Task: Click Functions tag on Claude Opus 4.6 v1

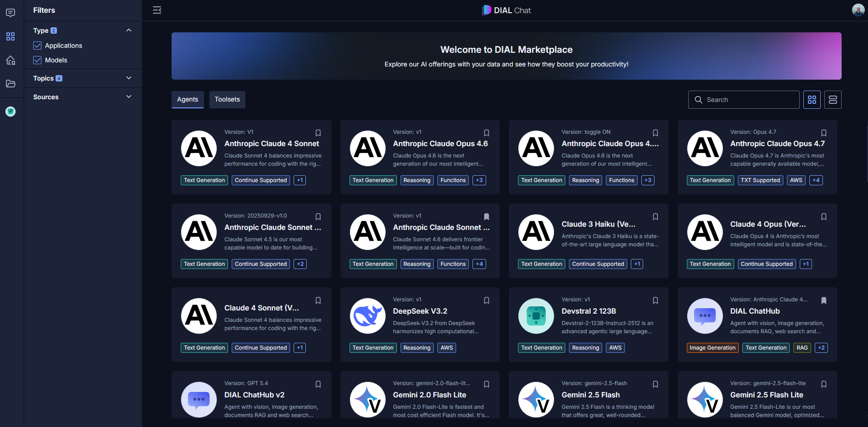Action: [453, 180]
